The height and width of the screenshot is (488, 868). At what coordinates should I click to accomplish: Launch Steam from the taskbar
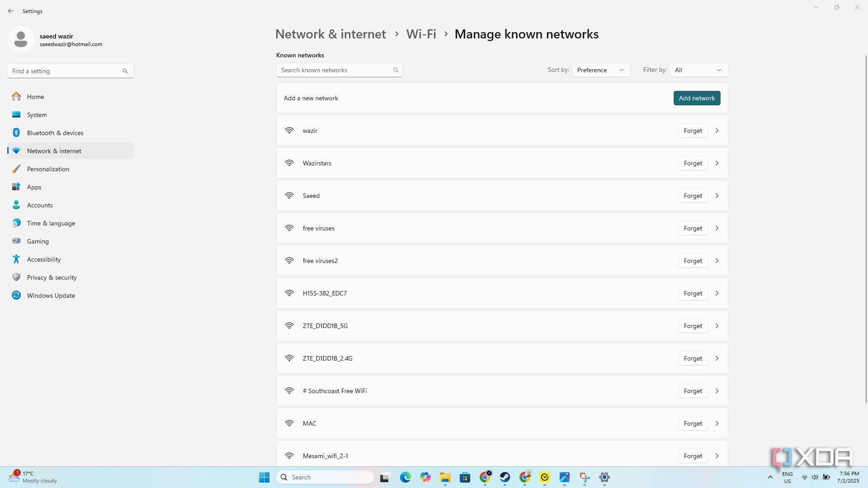coord(505,477)
